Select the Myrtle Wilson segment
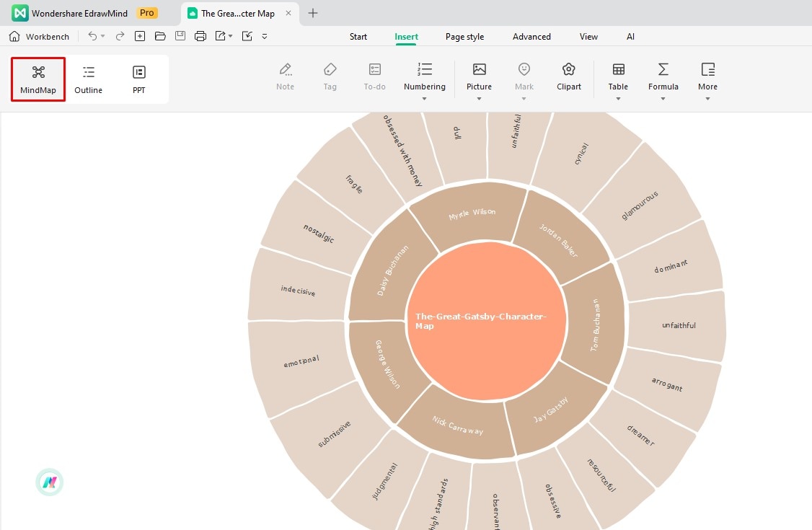 click(471, 213)
